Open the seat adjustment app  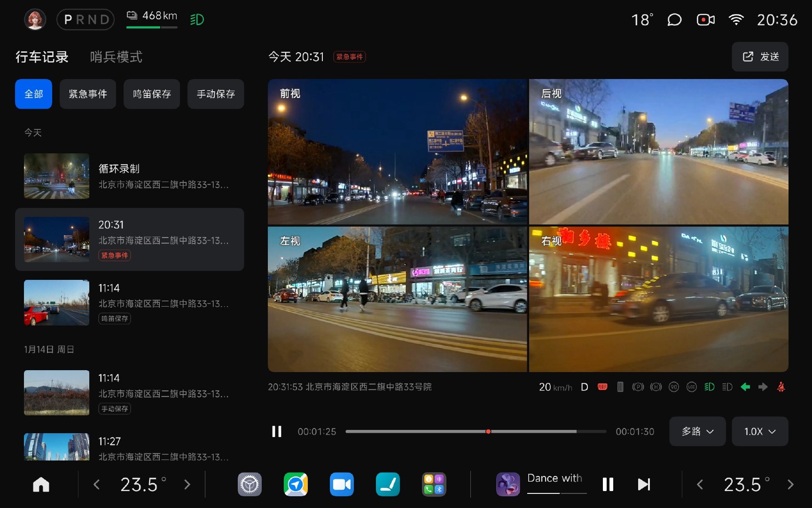click(388, 484)
